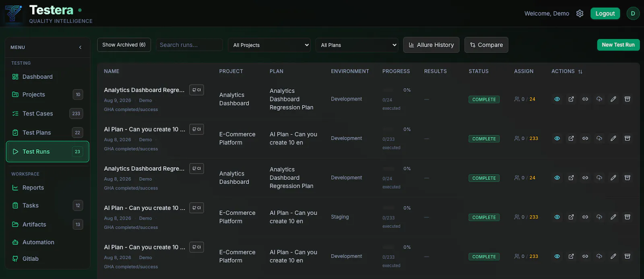The width and height of the screenshot is (644, 279).
Task: Upload results for the Staging run
Action: coord(599,217)
